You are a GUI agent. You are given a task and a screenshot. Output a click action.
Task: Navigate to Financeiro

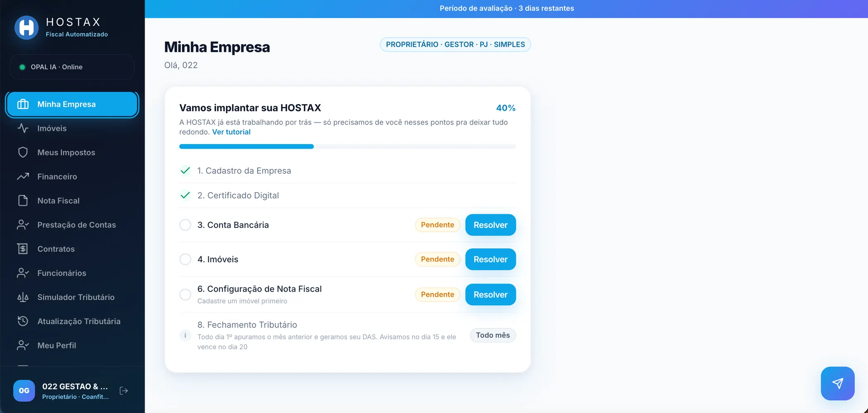[72, 176]
